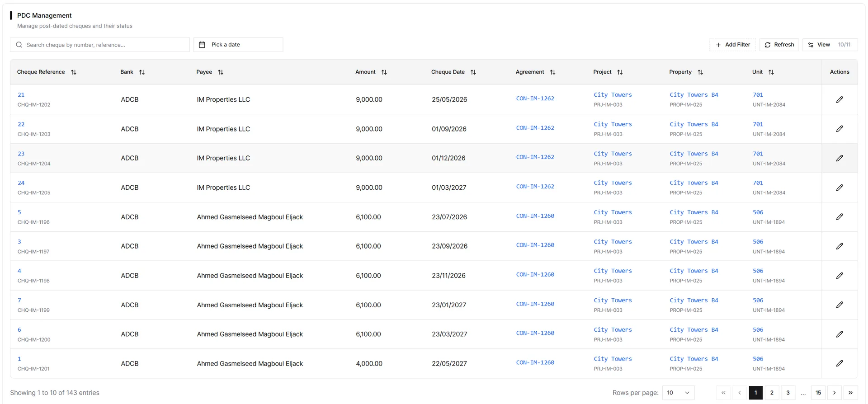This screenshot has width=868, height=404.
Task: Sort table by Agreement column arrows
Action: point(552,72)
